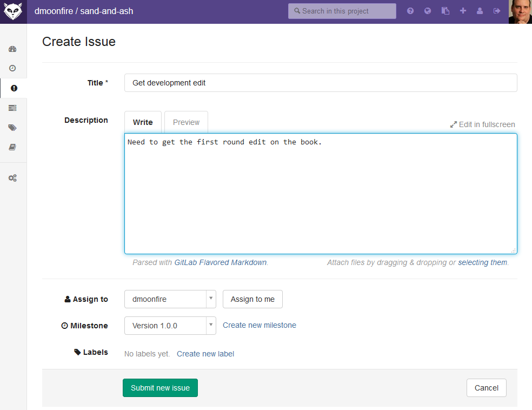Open the Milestone Version 1.0.0 dropdown
The image size is (532, 410).
pos(170,326)
